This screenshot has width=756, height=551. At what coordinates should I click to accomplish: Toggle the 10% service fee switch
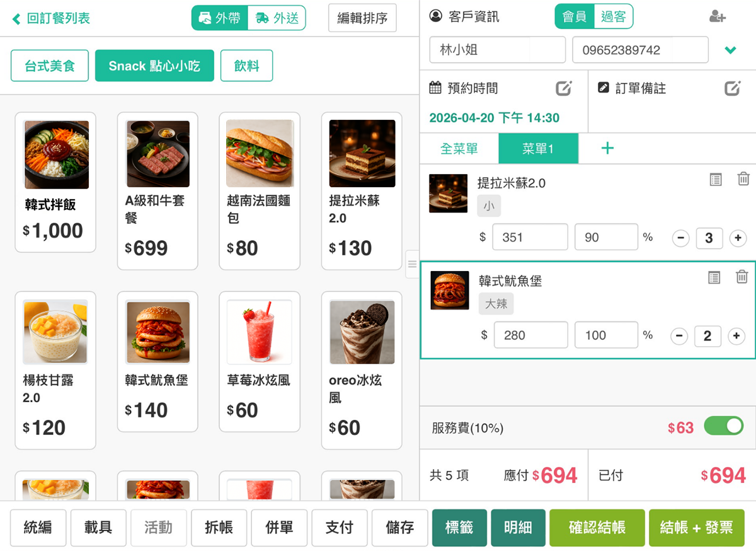point(724,427)
